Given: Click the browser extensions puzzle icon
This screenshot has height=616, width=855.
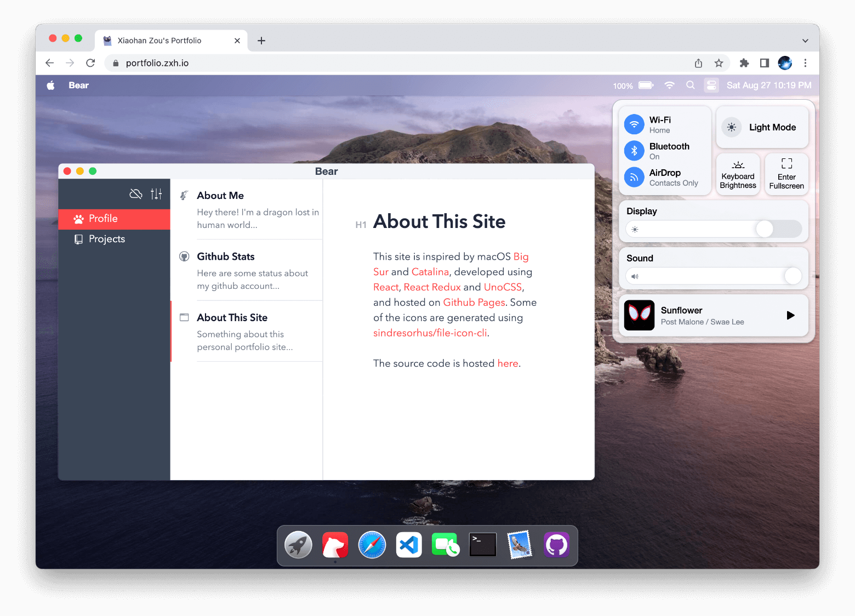Looking at the screenshot, I should click(744, 63).
